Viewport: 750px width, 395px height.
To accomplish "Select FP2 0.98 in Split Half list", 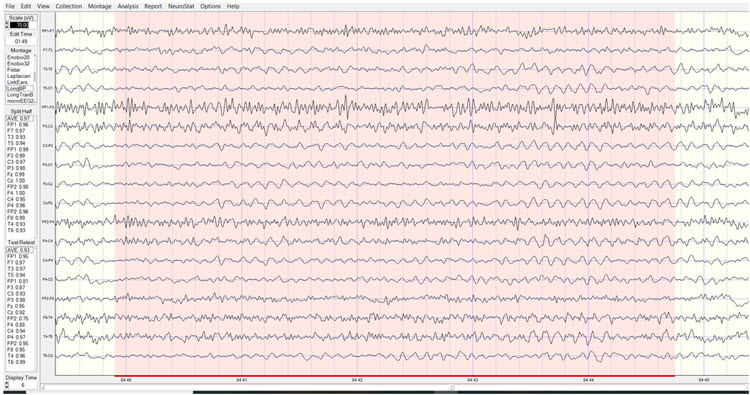I will (18, 187).
